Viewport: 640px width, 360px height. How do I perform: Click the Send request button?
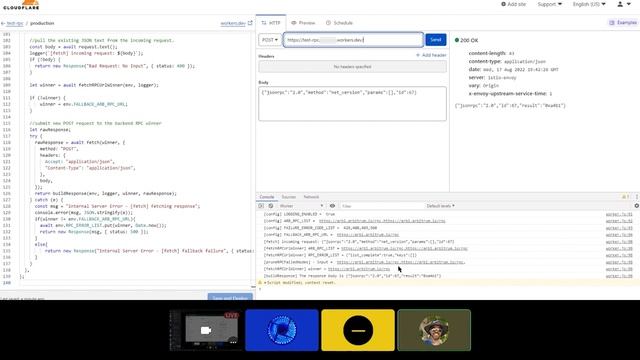436,40
